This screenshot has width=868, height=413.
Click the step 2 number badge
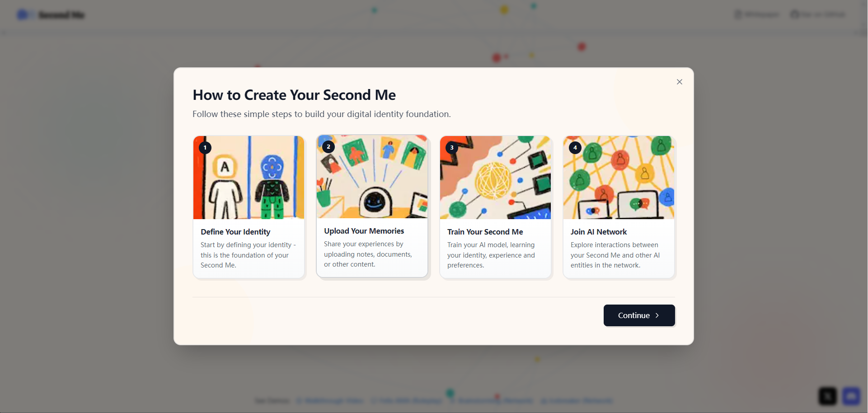(328, 147)
